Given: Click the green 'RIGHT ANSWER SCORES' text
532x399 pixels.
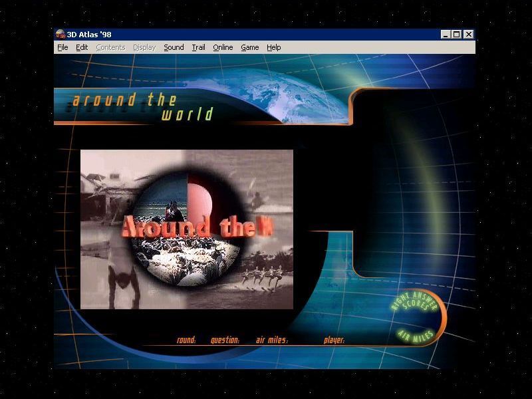Looking at the screenshot, I should pos(414,303).
